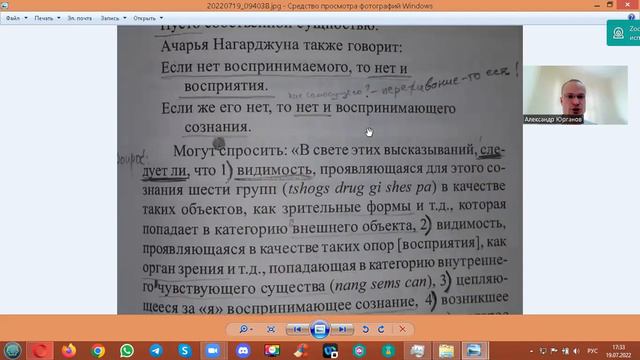This screenshot has width=640, height=360.
Task: Start slideshow with the center round button
Action: click(x=320, y=329)
